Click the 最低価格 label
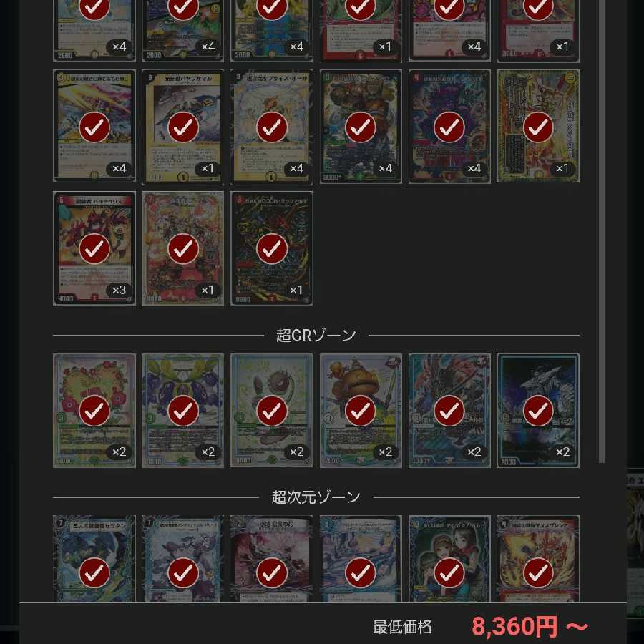Image resolution: width=644 pixels, height=644 pixels. [402, 627]
